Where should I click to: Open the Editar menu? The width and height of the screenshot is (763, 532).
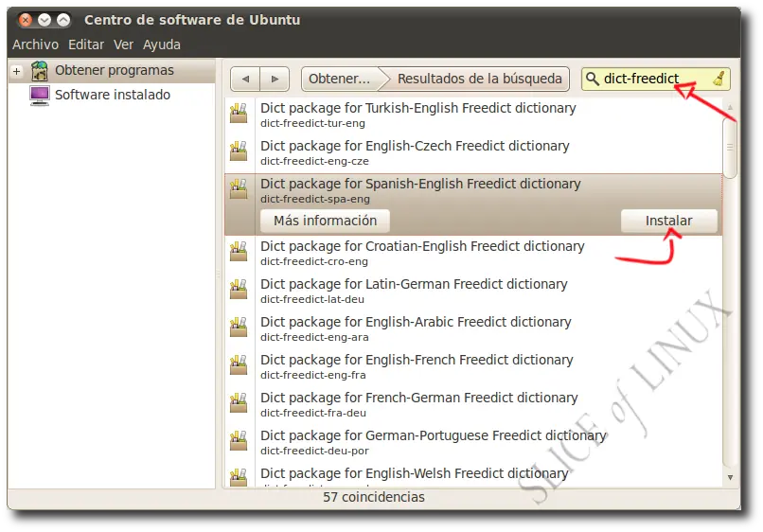coord(86,44)
